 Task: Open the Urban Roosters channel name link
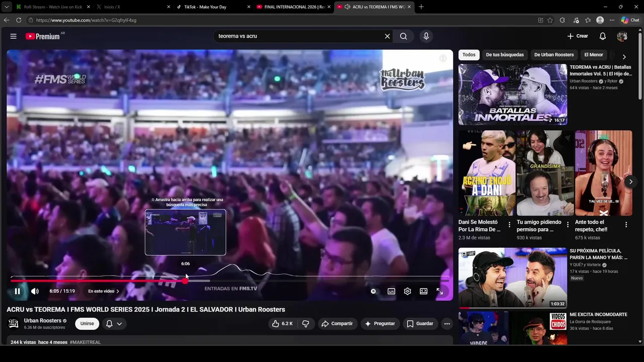(43, 321)
